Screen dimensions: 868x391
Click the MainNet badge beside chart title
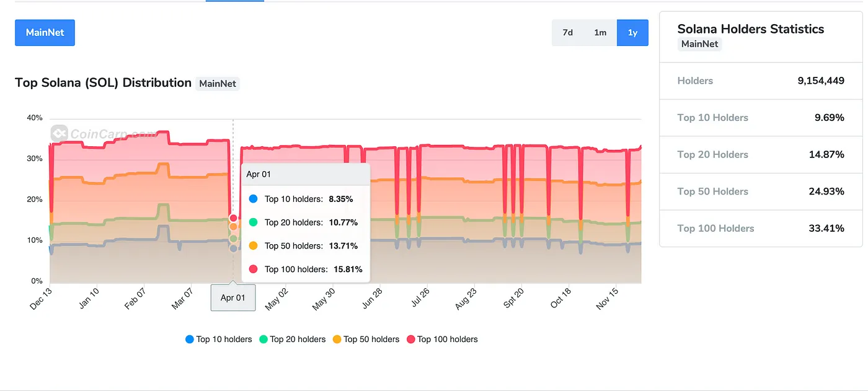[x=218, y=84]
